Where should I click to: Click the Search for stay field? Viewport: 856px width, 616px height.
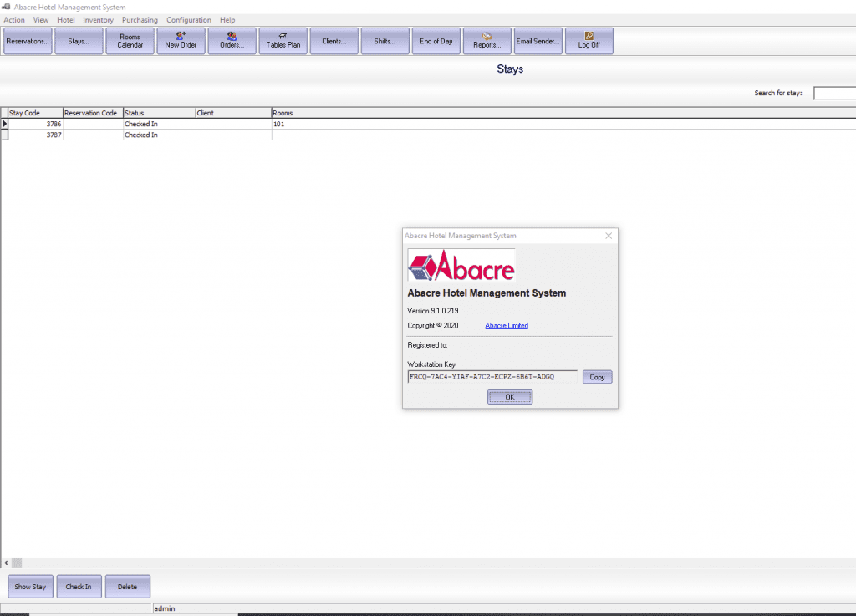[x=833, y=93]
